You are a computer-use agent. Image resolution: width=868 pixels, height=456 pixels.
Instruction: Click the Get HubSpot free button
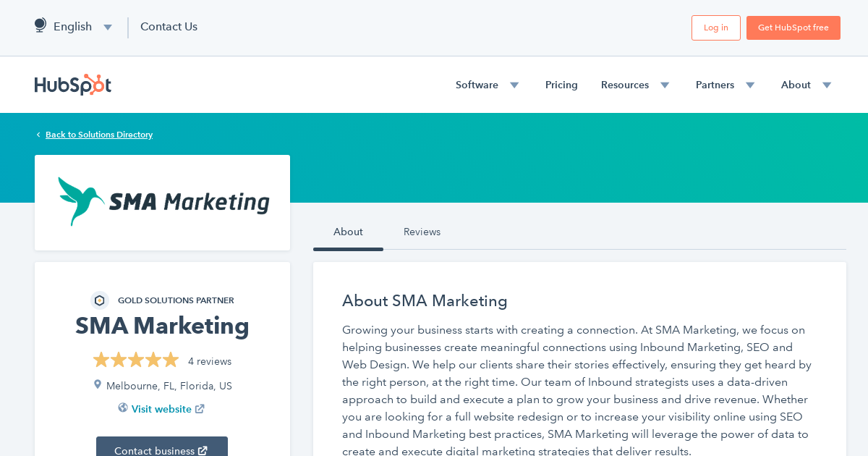pyautogui.click(x=793, y=28)
